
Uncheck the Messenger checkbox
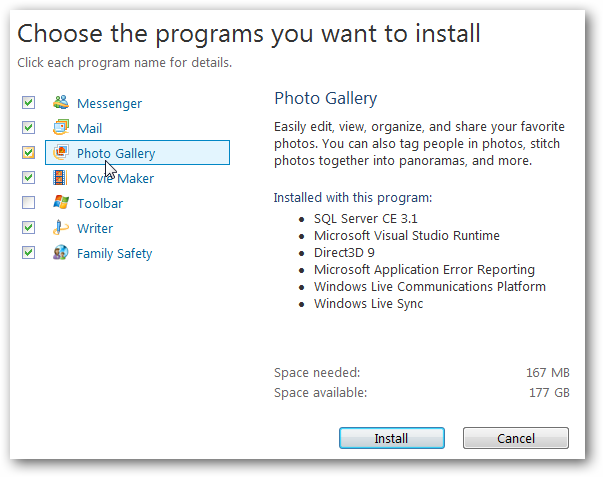(x=29, y=103)
